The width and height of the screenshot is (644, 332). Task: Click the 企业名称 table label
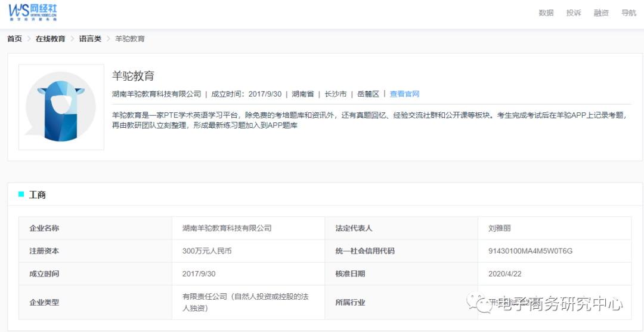click(44, 228)
